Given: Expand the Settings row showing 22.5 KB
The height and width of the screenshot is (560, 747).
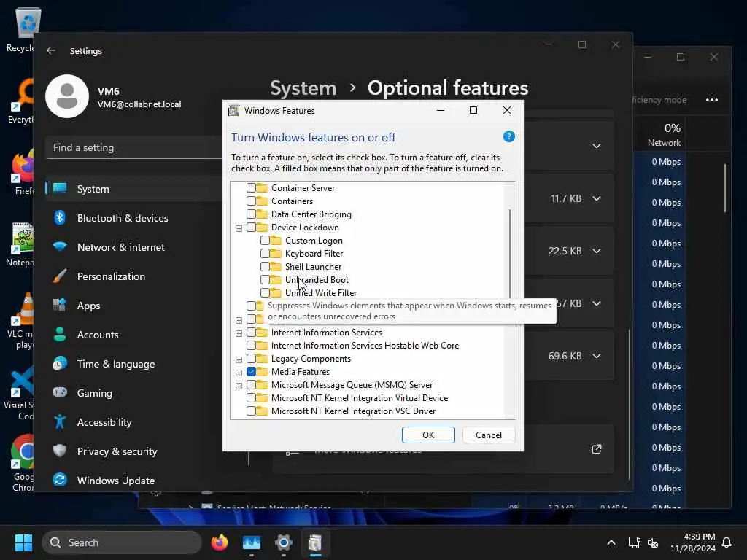Looking at the screenshot, I should [597, 251].
